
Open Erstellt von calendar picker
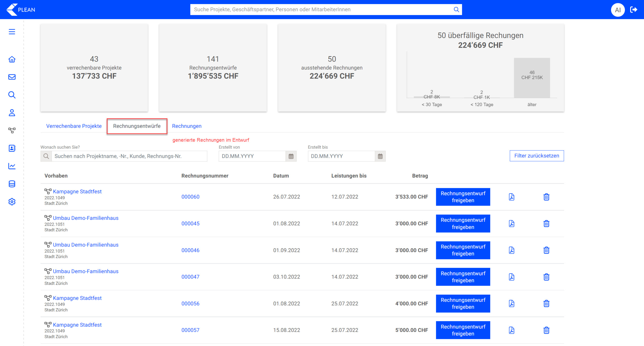tap(291, 156)
